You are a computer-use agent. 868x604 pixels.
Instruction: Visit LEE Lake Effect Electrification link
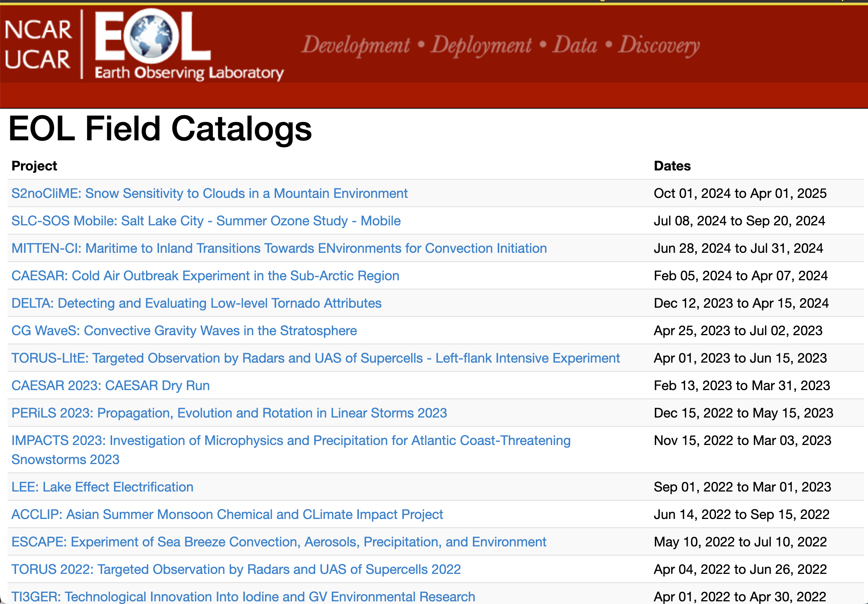[102, 487]
